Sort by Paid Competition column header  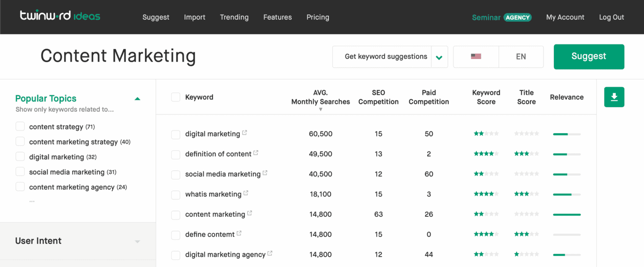[429, 97]
